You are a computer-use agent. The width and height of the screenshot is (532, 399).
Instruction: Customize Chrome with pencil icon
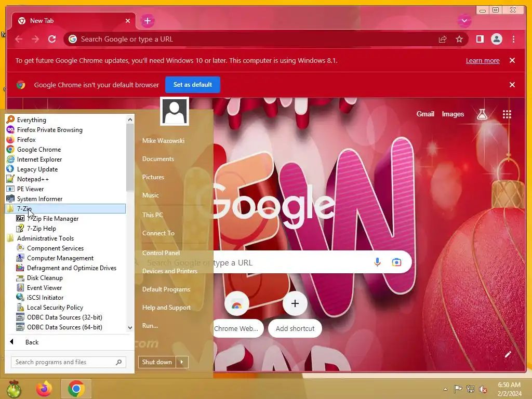(508, 354)
